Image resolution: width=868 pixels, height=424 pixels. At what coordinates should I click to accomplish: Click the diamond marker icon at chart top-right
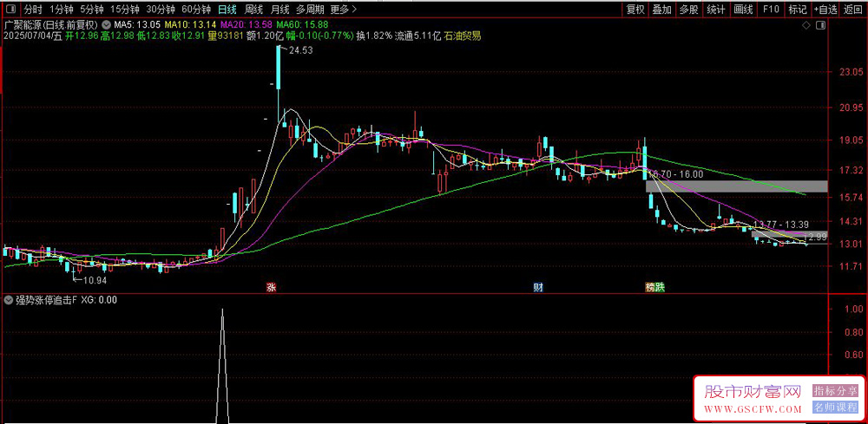point(806,25)
